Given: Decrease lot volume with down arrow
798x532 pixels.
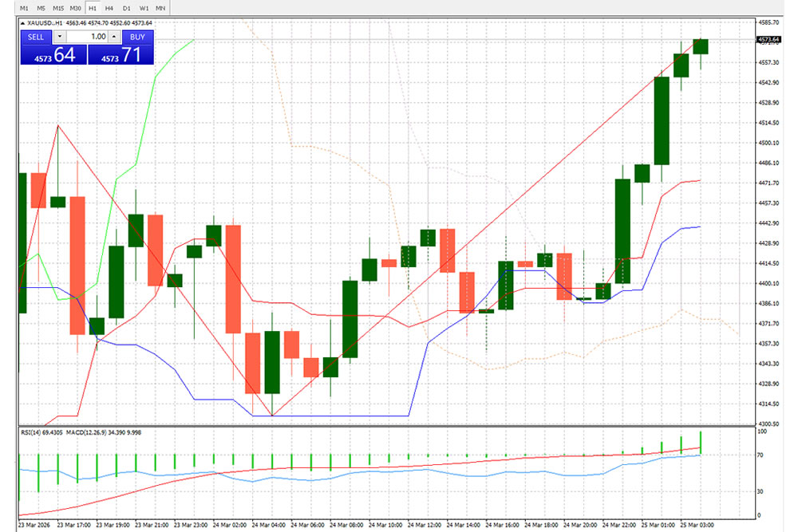Looking at the screenshot, I should (60, 37).
